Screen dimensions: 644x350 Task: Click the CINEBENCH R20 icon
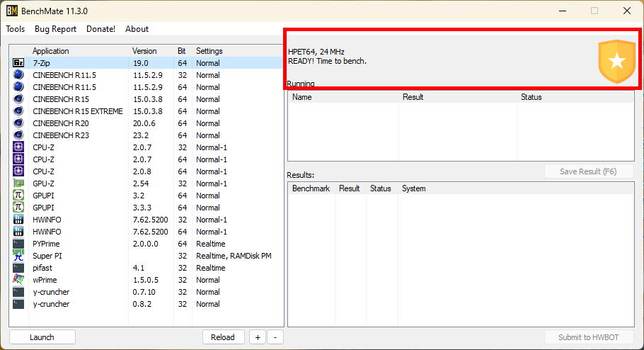[x=18, y=123]
